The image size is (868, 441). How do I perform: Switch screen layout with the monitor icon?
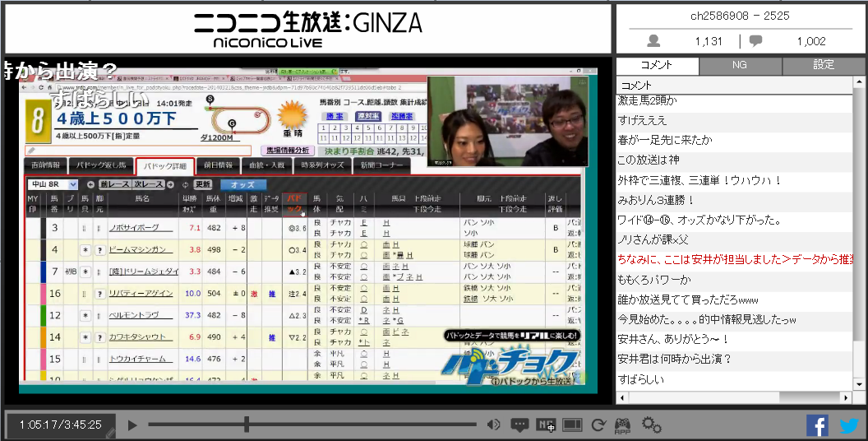(572, 425)
